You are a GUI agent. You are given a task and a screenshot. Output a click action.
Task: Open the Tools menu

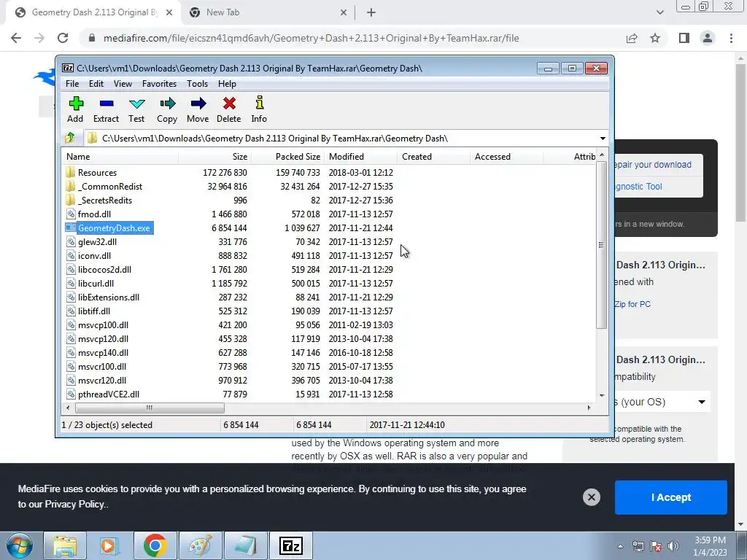point(197,84)
